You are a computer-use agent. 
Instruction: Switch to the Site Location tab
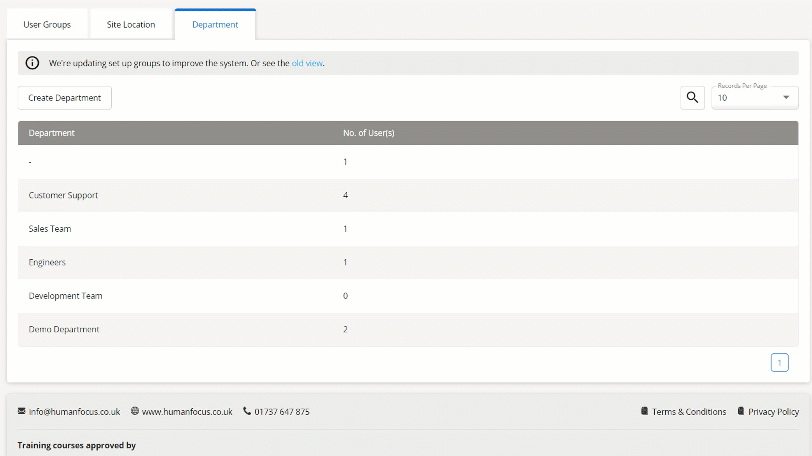click(131, 24)
